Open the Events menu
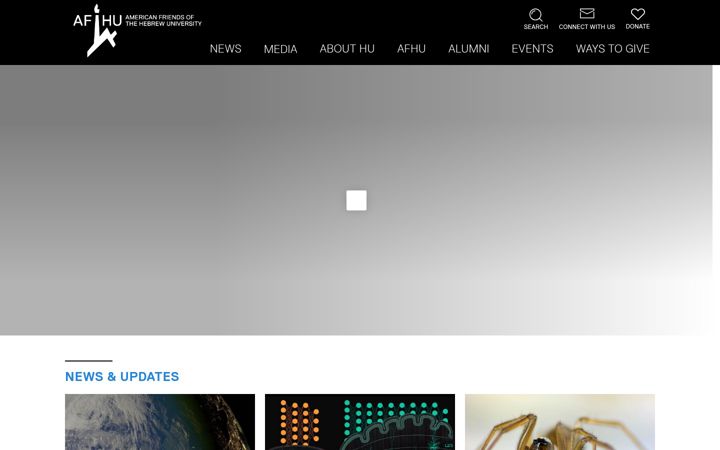Image resolution: width=720 pixels, height=450 pixels. [x=533, y=49]
